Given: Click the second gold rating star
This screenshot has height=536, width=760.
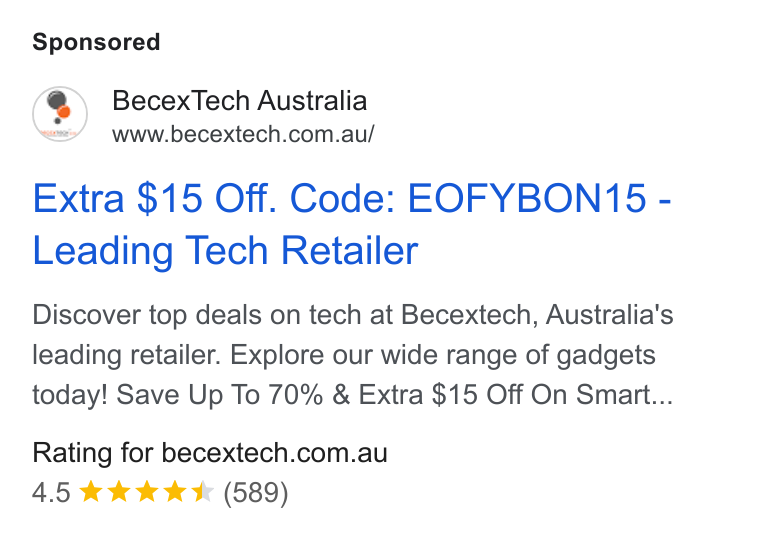Looking at the screenshot, I should click(119, 492).
